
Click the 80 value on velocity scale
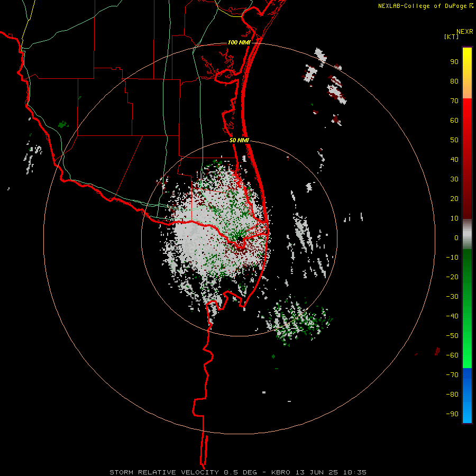[x=454, y=81]
